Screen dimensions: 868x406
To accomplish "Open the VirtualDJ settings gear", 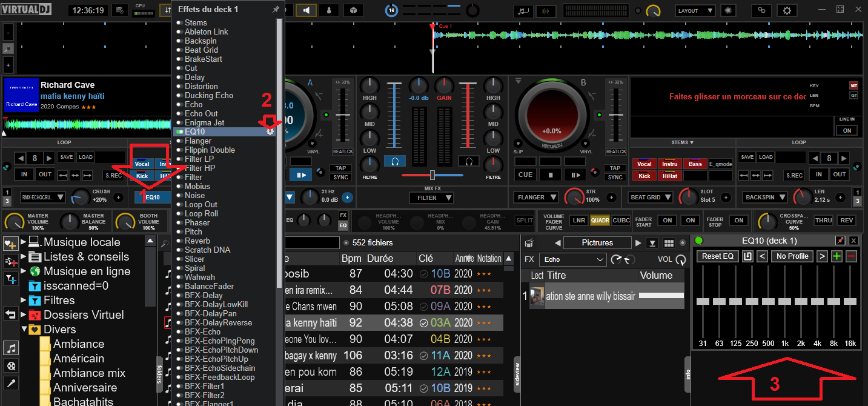I will (x=787, y=10).
